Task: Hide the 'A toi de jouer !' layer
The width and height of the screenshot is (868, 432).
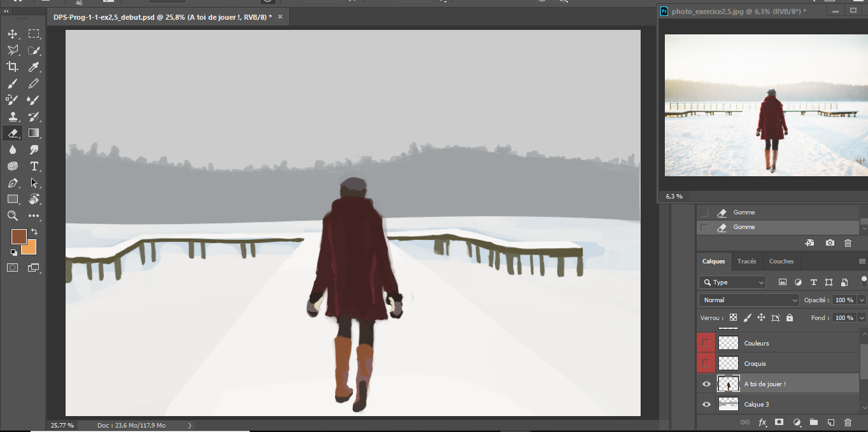Action: (x=706, y=384)
